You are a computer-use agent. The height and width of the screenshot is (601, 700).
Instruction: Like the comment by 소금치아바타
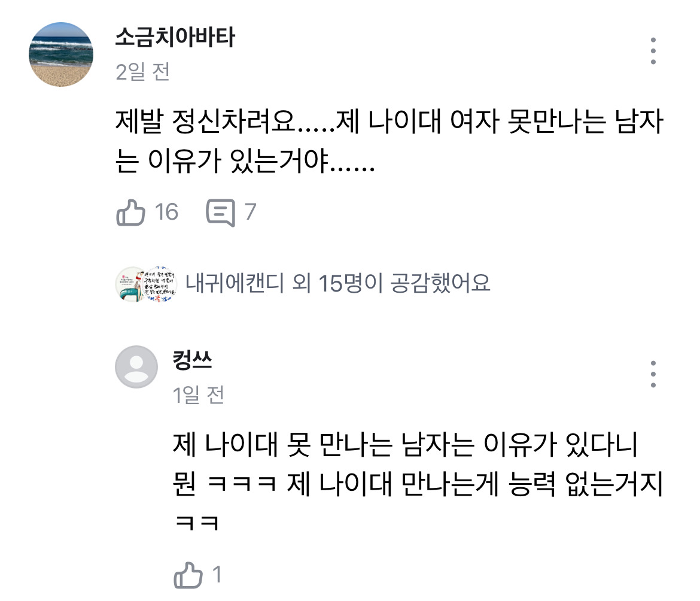130,213
